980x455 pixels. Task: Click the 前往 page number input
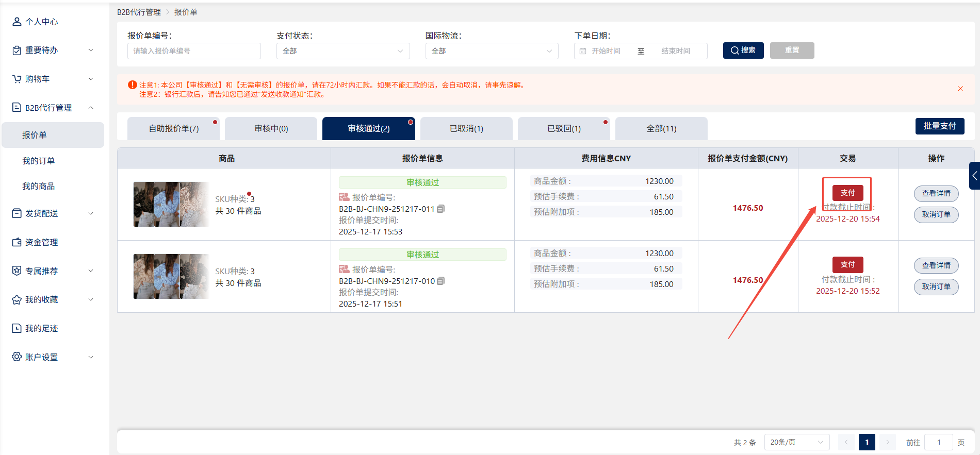click(x=939, y=442)
